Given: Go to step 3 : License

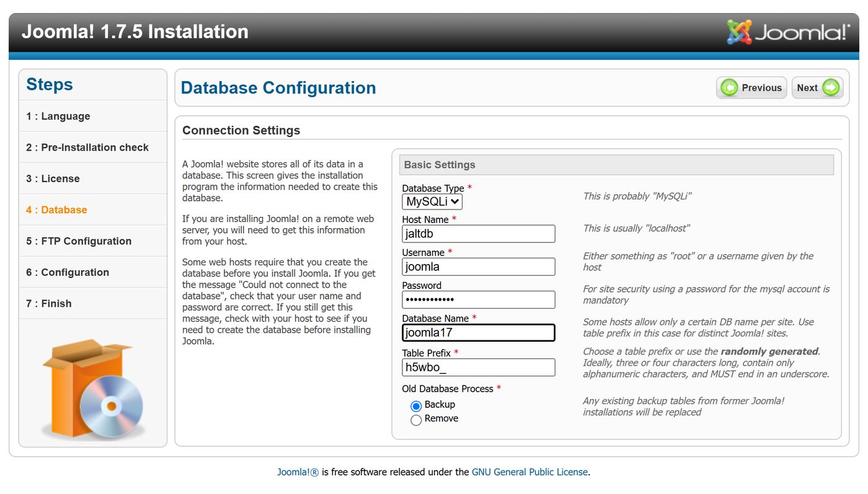Looking at the screenshot, I should [x=93, y=179].
